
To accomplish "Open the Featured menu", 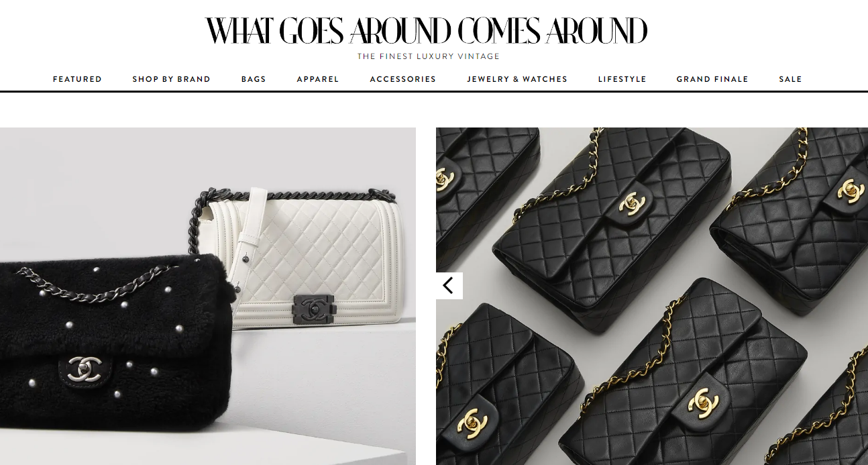I will point(77,79).
